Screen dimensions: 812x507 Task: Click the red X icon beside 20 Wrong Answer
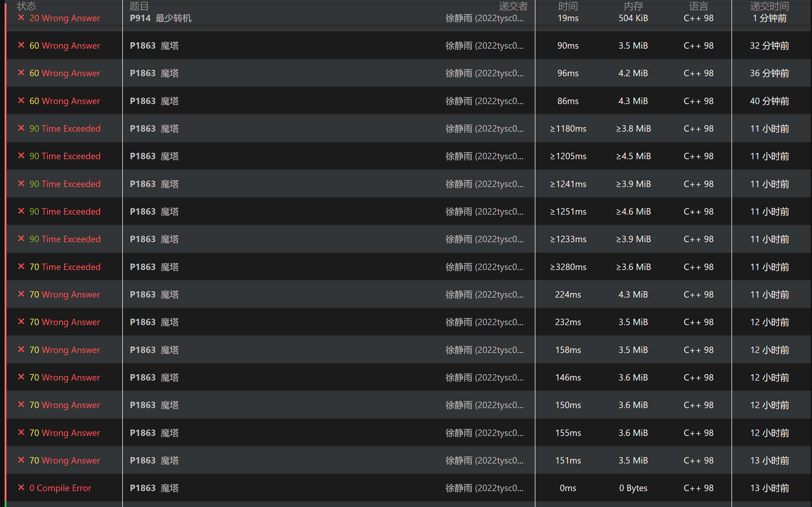pos(21,18)
